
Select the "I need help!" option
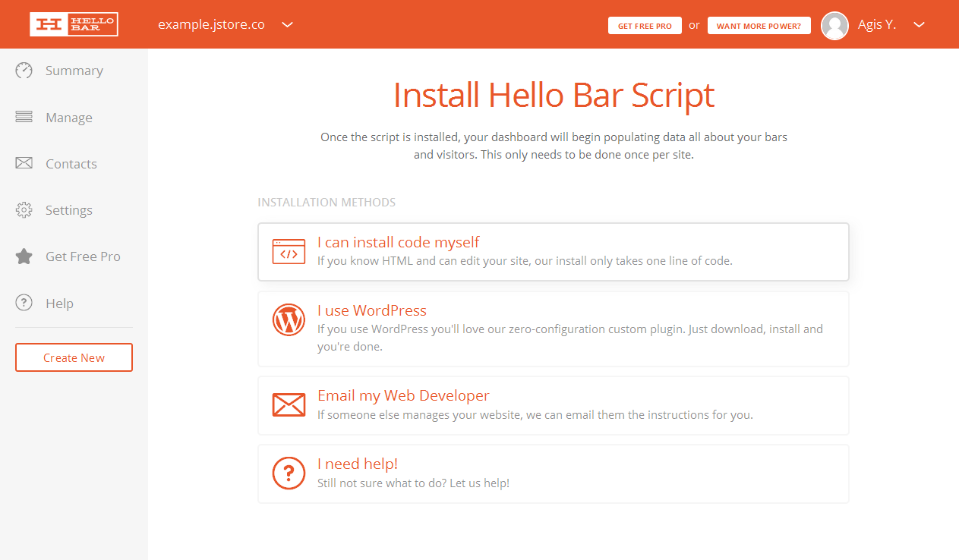(554, 473)
